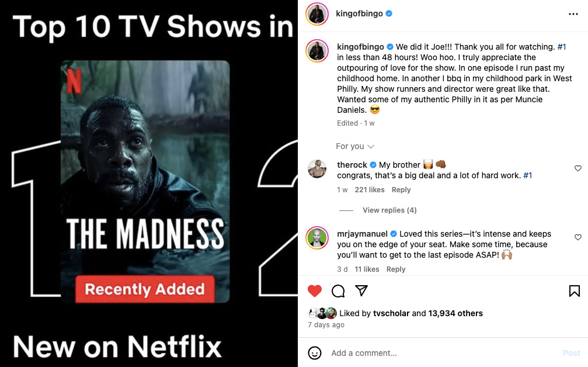Click the comment speech bubble icon
This screenshot has height=367, width=588.
coord(338,291)
